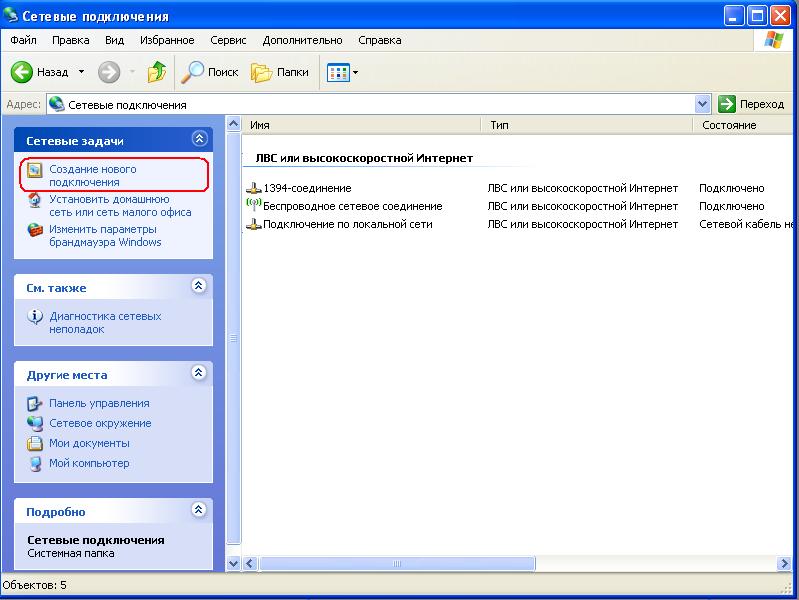Click the Поиск magnifier icon
Image resolution: width=799 pixels, height=600 pixels.
193,72
